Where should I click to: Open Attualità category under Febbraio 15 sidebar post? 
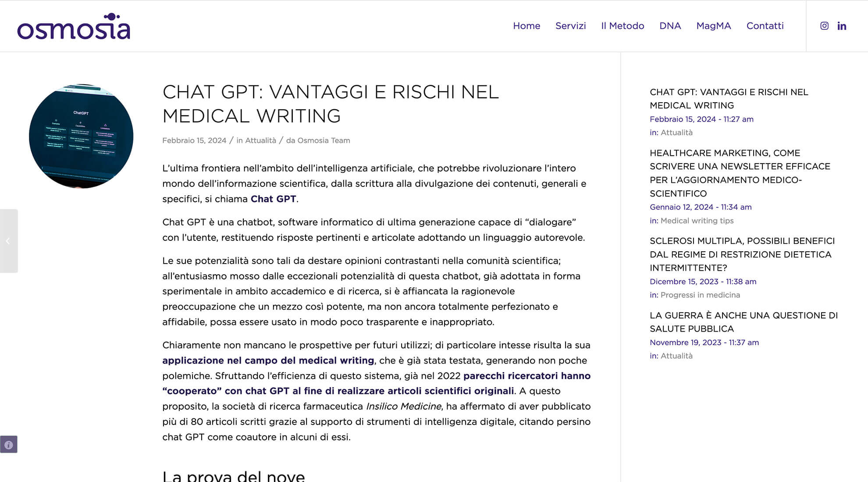click(676, 132)
